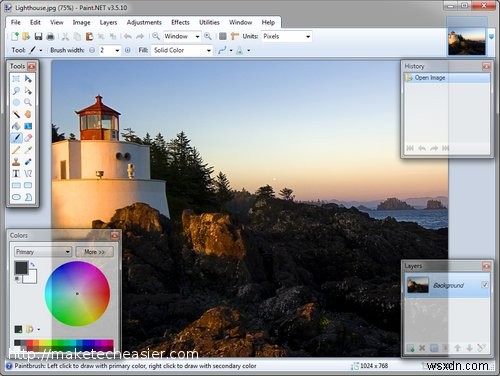Toggle the antialiasing button
Image resolution: width=500 pixels, height=376 pixels.
click(x=223, y=50)
